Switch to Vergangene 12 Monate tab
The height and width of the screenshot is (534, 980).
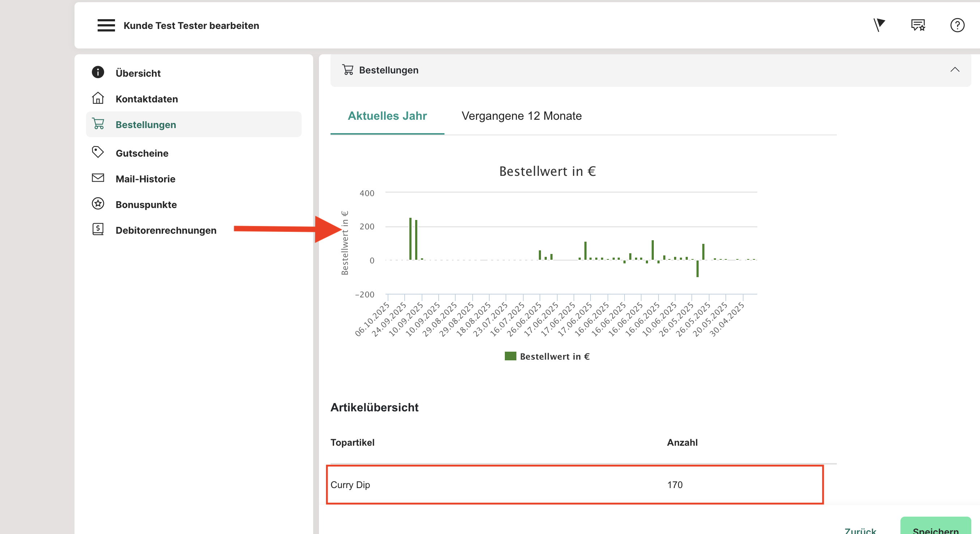pyautogui.click(x=521, y=116)
